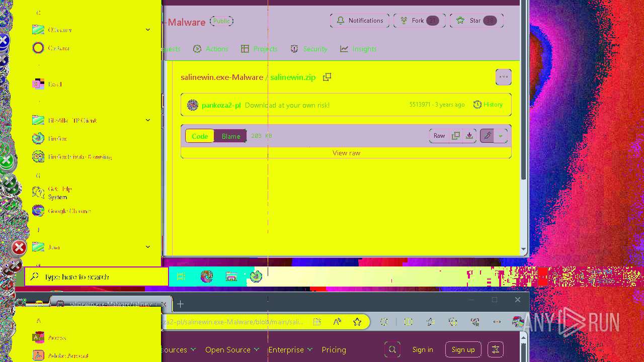The height and width of the screenshot is (362, 644).
Task: Star the repository with the Star button
Action: [x=476, y=21]
